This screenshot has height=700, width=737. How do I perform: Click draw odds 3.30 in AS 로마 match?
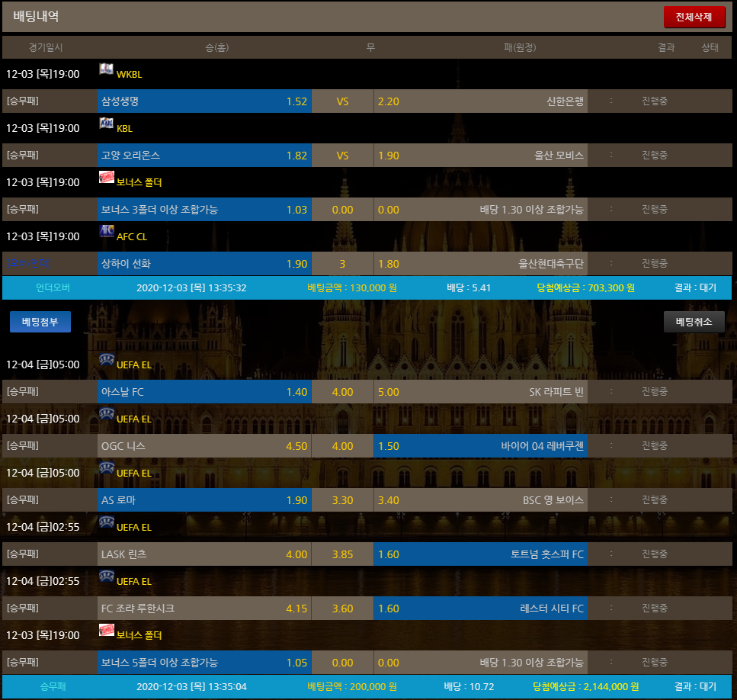[x=342, y=500]
